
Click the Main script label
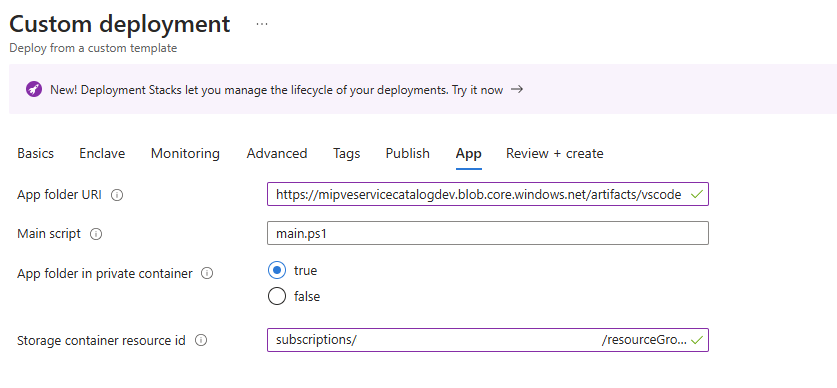49,234
